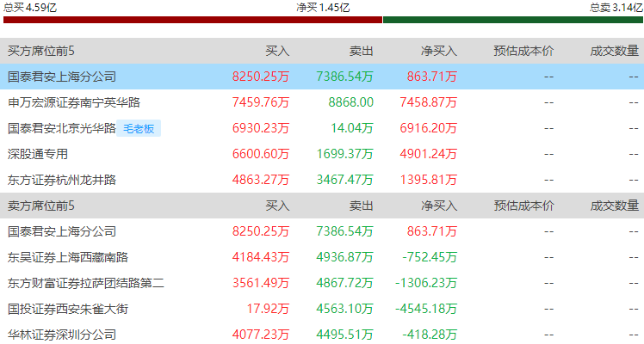This screenshot has width=644, height=344.
Task: Sort by 卖出 in the 买方席位前5 header row
Action: point(361,51)
